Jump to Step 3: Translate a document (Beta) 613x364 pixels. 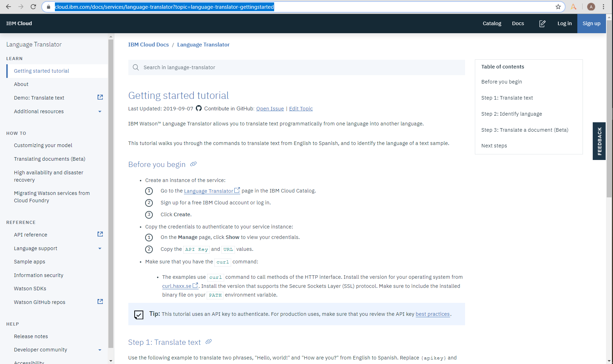pos(525,130)
